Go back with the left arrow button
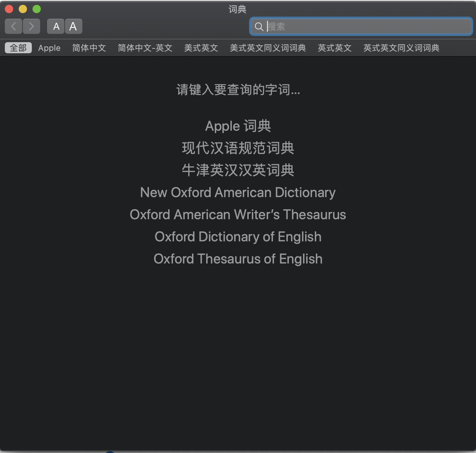The height and width of the screenshot is (453, 476). tap(13, 26)
